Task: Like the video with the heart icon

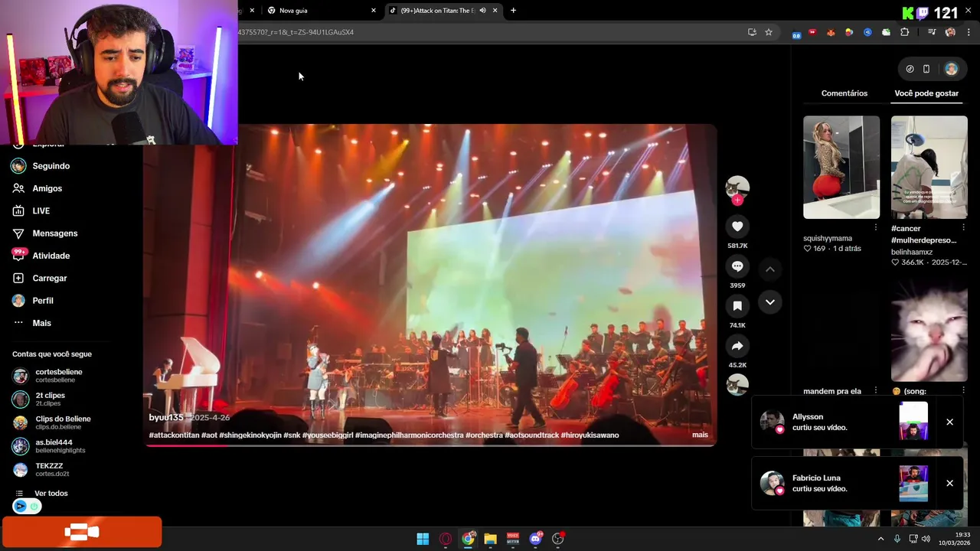Action: point(737,227)
